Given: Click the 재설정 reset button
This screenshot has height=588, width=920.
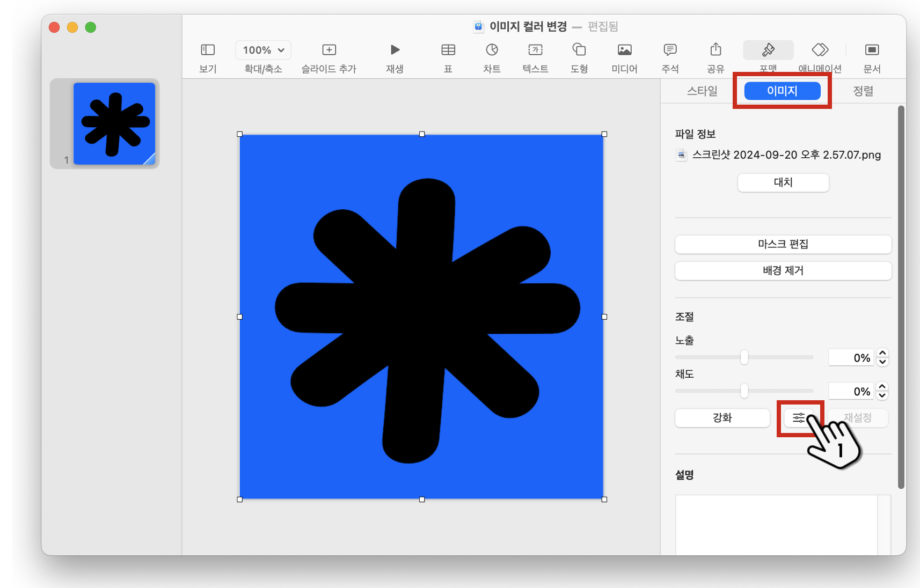Looking at the screenshot, I should coord(858,418).
